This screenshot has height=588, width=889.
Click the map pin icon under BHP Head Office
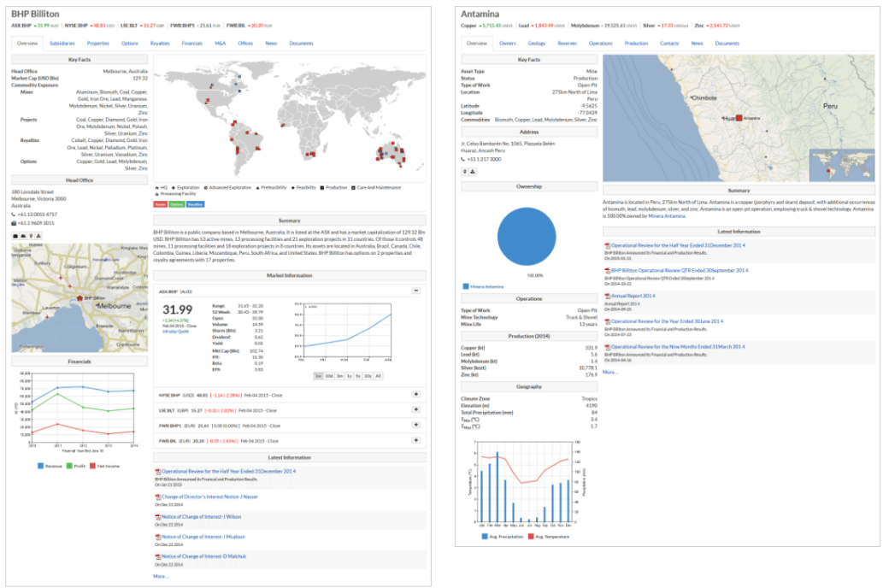[31, 236]
